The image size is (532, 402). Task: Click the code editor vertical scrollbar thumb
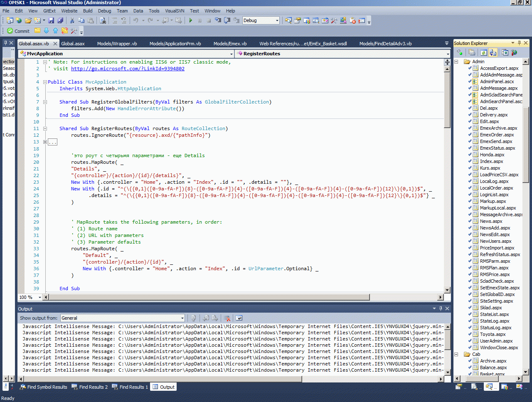coord(447,100)
